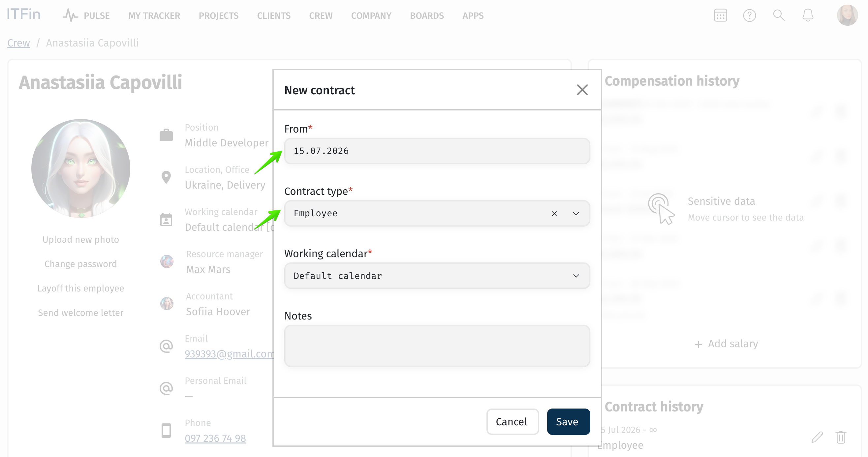Focus the Notes text area
The height and width of the screenshot is (457, 868).
(x=437, y=346)
